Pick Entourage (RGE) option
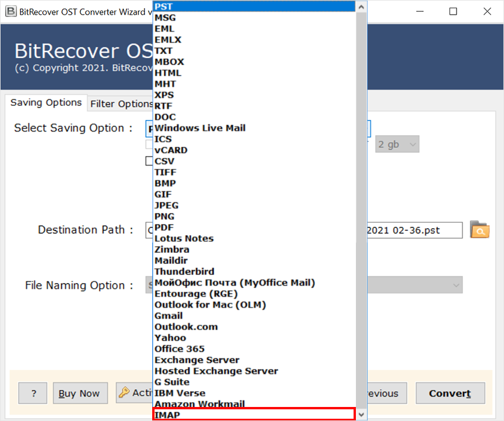This screenshot has width=504, height=421. (x=254, y=294)
